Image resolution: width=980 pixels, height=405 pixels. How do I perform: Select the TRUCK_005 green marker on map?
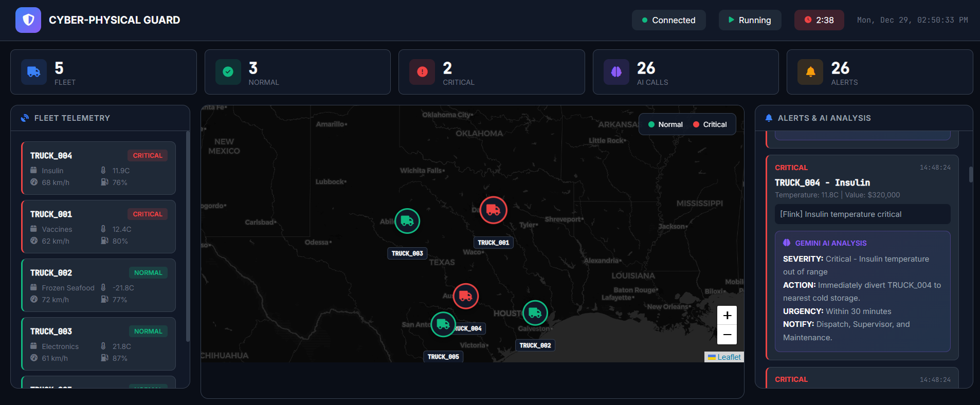point(443,324)
